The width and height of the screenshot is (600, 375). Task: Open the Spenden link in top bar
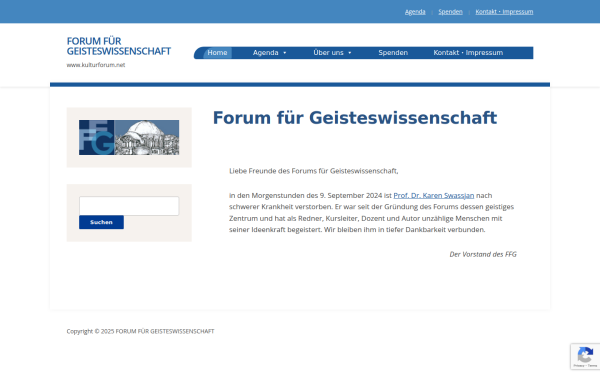point(450,12)
